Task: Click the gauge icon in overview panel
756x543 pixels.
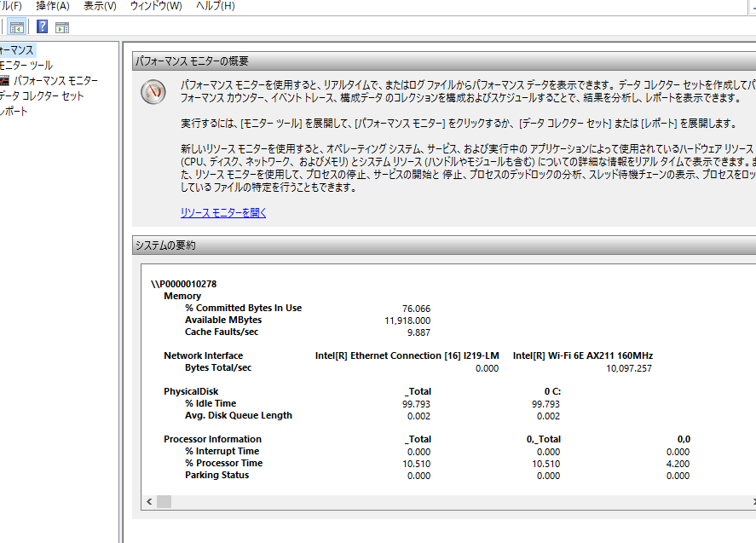Action: pos(153,92)
